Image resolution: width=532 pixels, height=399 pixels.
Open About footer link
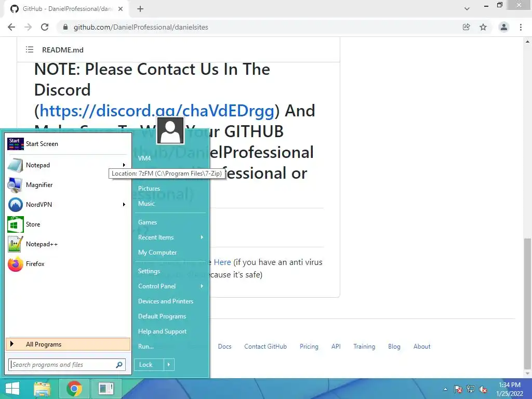point(422,347)
